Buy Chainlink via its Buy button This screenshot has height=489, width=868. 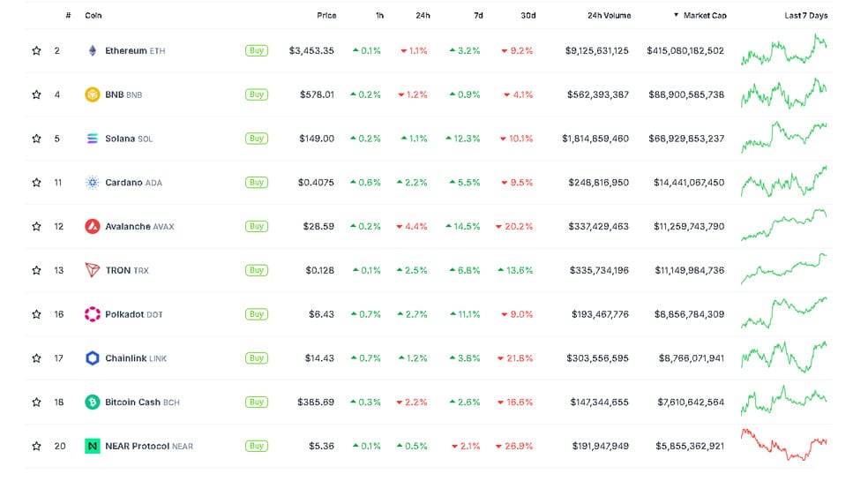click(x=257, y=358)
